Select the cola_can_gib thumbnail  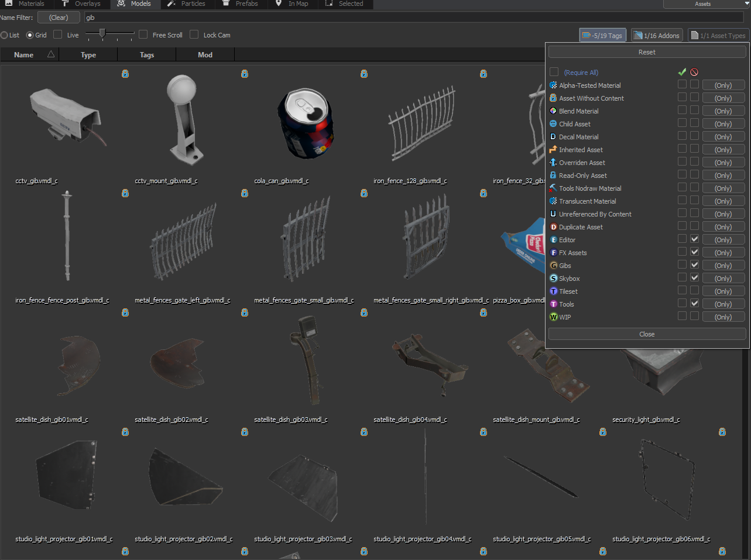305,123
